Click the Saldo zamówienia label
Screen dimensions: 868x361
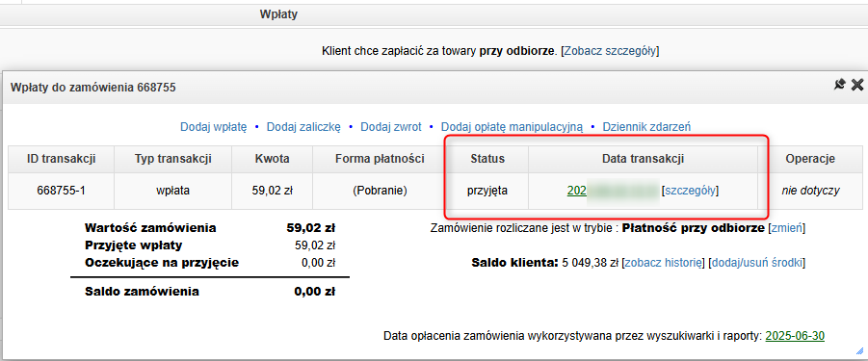click(142, 292)
